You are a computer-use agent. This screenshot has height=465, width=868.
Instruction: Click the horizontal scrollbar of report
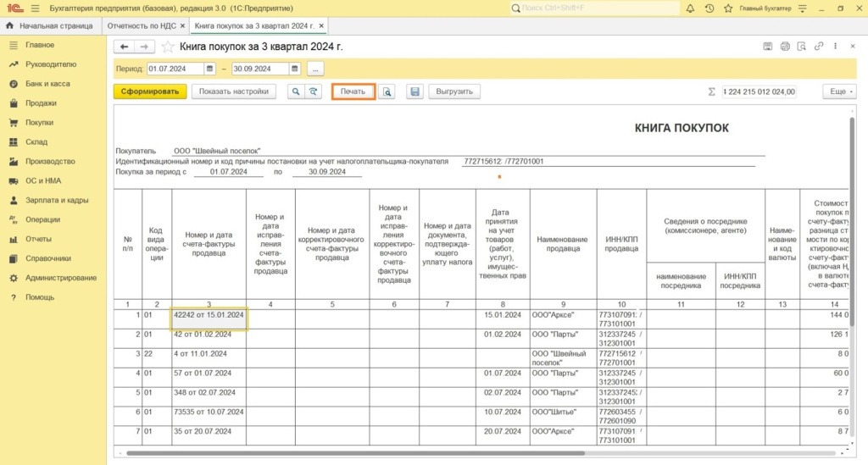[355, 453]
